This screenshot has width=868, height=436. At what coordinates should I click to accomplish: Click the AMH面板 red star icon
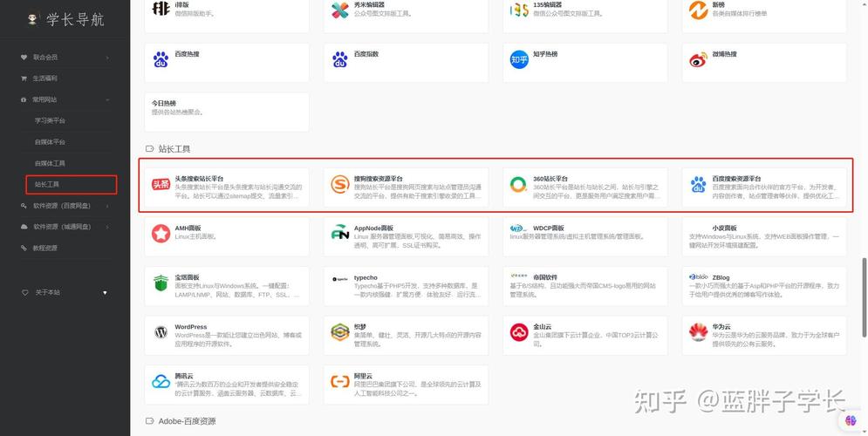[x=161, y=234]
